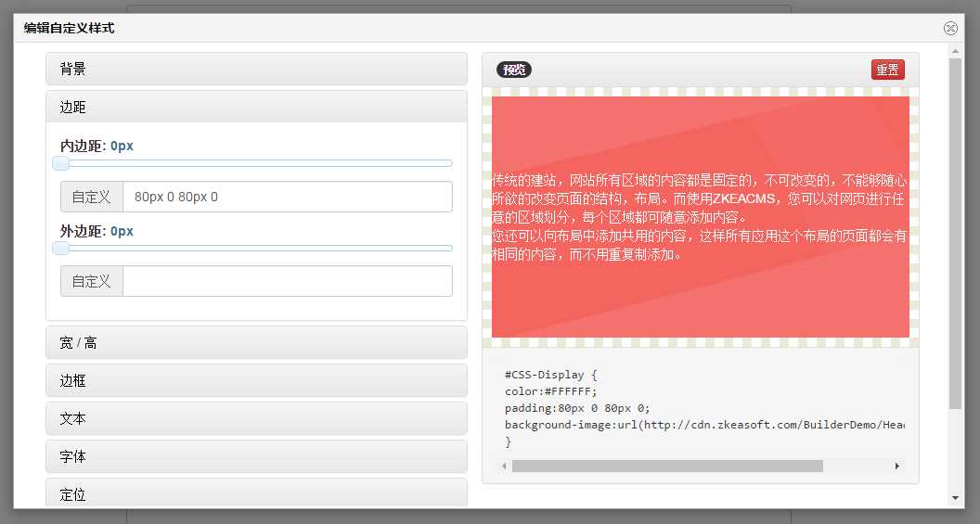Click the 自定义 label beside 外边距 input
Image resolution: width=980 pixels, height=524 pixels.
click(x=92, y=281)
